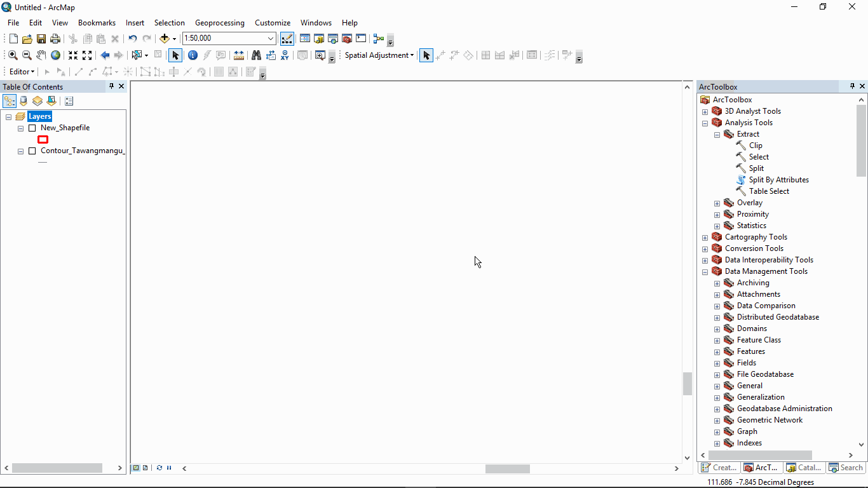Select the Layers data frame

[x=39, y=116]
